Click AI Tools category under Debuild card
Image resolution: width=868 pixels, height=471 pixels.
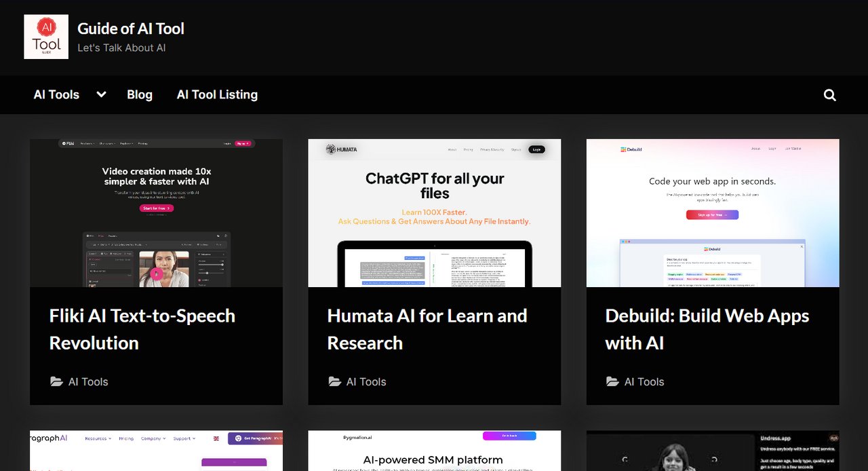(644, 381)
